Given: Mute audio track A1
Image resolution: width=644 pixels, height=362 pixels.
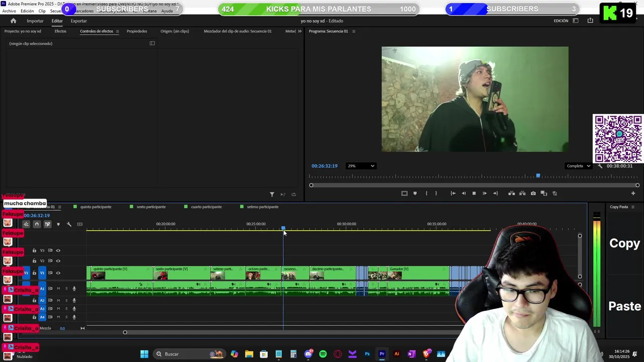Looking at the screenshot, I should tap(58, 289).
